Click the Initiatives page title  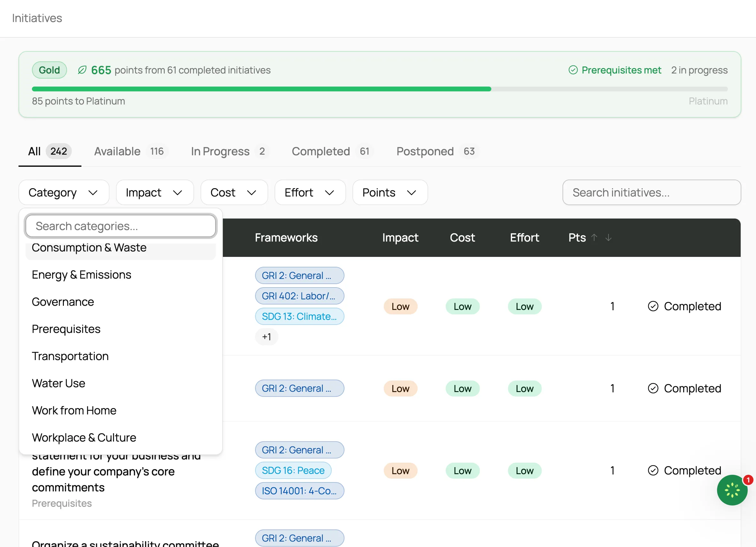tap(37, 18)
